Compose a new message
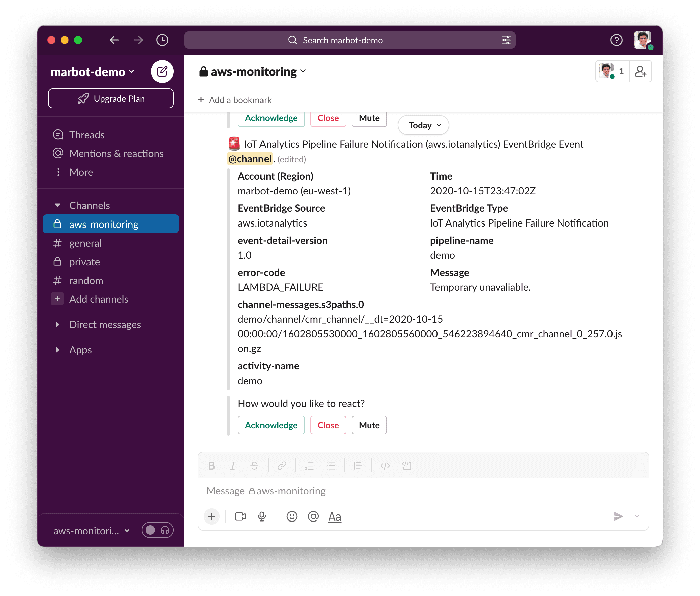700x596 pixels. coord(162,71)
